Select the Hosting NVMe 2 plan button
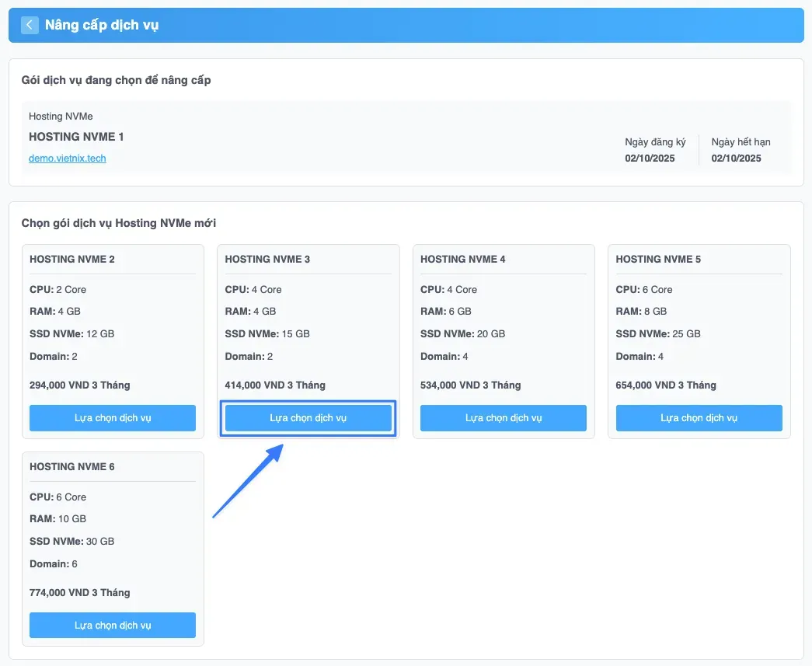The height and width of the screenshot is (666, 812). click(x=113, y=418)
